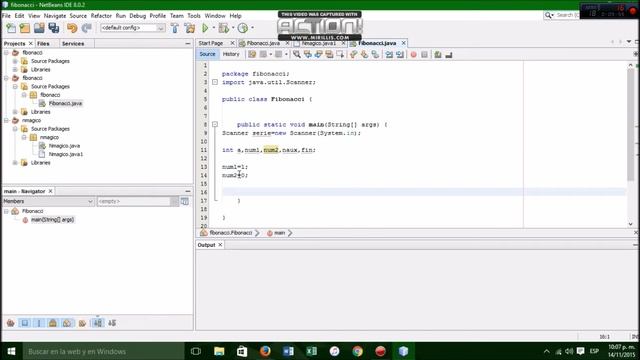
Task: Switch to the Nmagico.java1 editor tab
Action: (x=319, y=43)
